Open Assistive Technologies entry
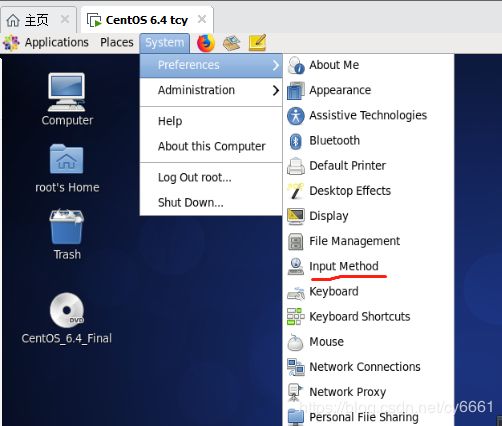502x426 pixels. pos(368,116)
